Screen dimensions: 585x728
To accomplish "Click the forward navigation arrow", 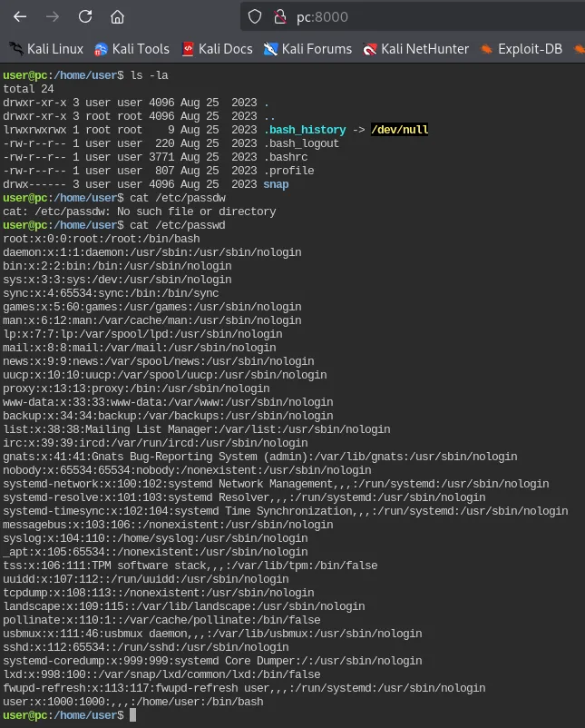I will [x=53, y=17].
